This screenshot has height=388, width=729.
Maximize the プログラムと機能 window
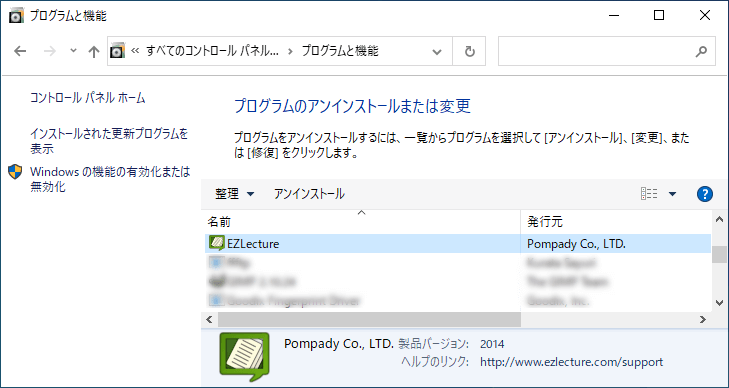coord(659,15)
